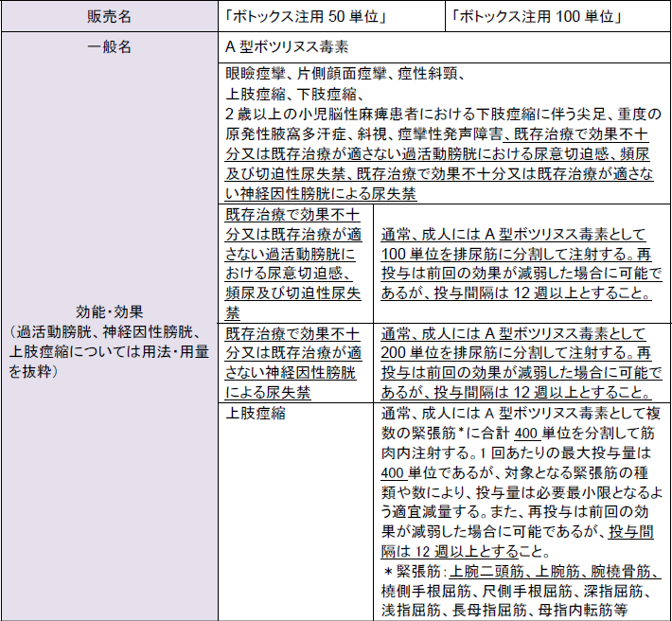This screenshot has width=672, height=621.
Task: Click the う適宜減量する sentence line
Action: (x=515, y=512)
